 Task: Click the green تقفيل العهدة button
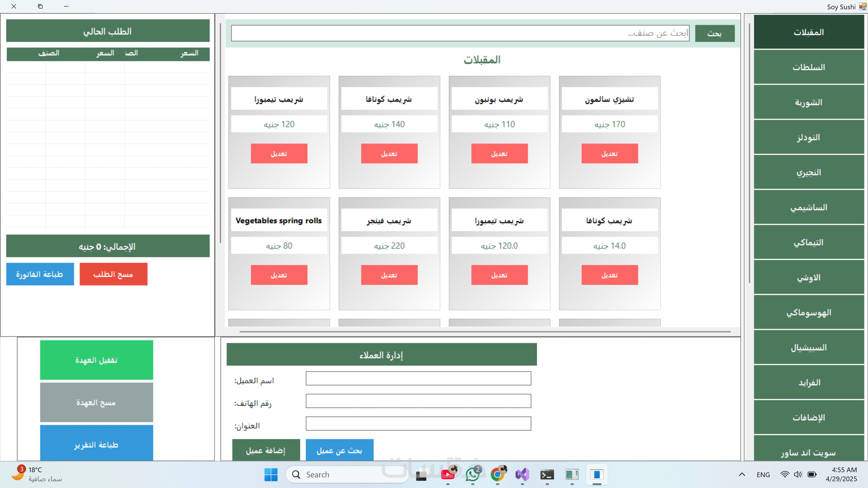(96, 360)
